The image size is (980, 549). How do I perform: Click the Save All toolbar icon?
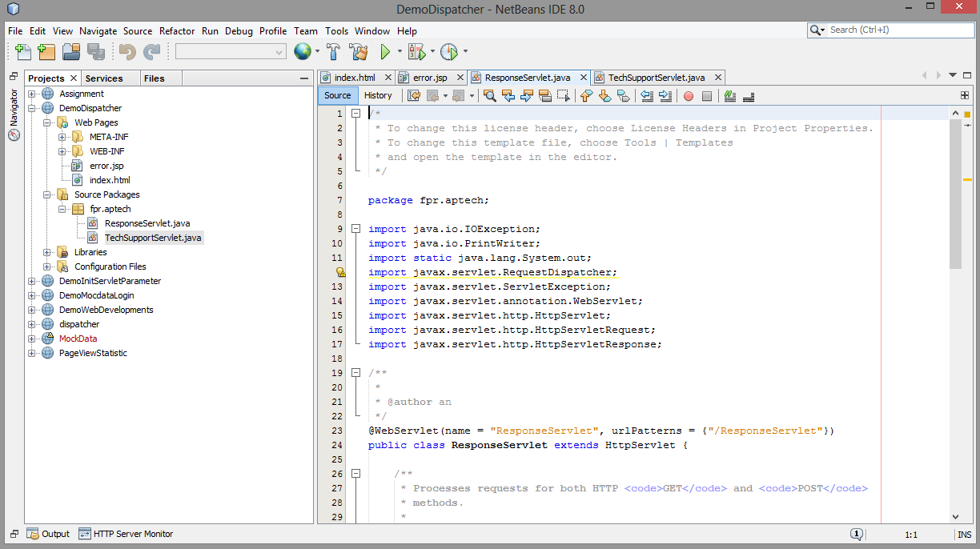(x=96, y=52)
